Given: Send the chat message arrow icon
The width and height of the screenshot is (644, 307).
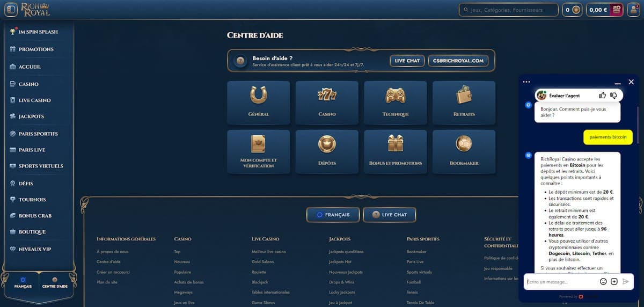Looking at the screenshot, I should [x=626, y=282].
